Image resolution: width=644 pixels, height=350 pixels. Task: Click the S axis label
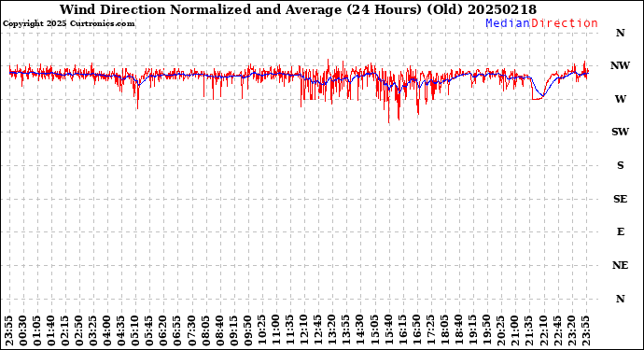(620, 165)
